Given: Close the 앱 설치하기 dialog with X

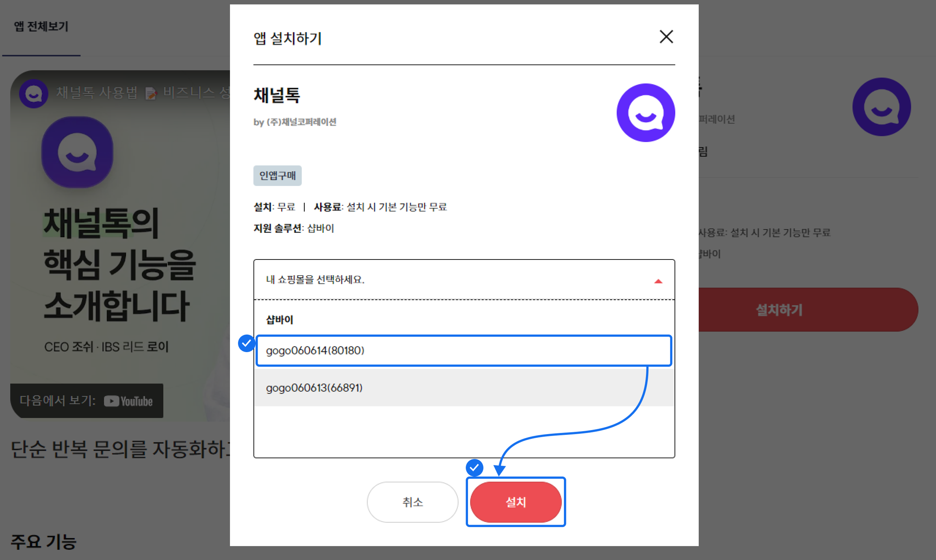Looking at the screenshot, I should point(666,37).
